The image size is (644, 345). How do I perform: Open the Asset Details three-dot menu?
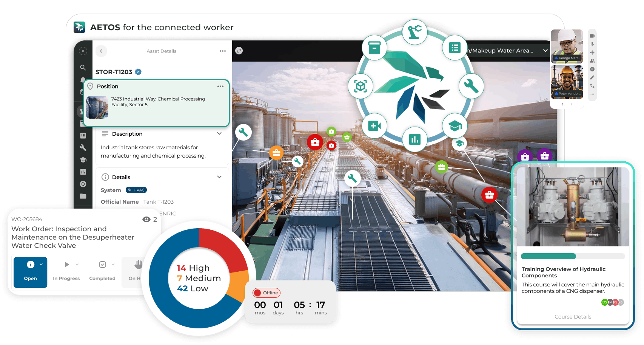tap(223, 51)
